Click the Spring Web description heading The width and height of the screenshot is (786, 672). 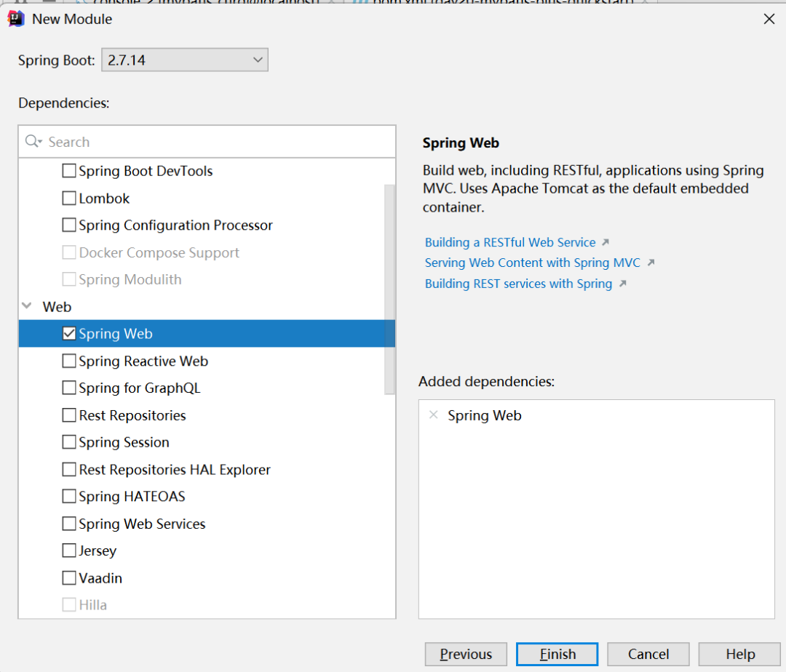point(461,143)
